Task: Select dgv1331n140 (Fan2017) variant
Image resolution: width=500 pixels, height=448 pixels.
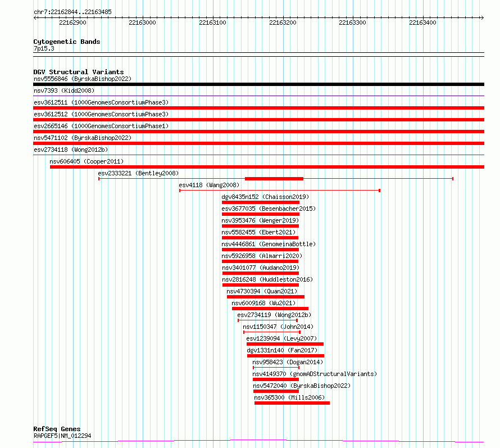Action: [282, 350]
